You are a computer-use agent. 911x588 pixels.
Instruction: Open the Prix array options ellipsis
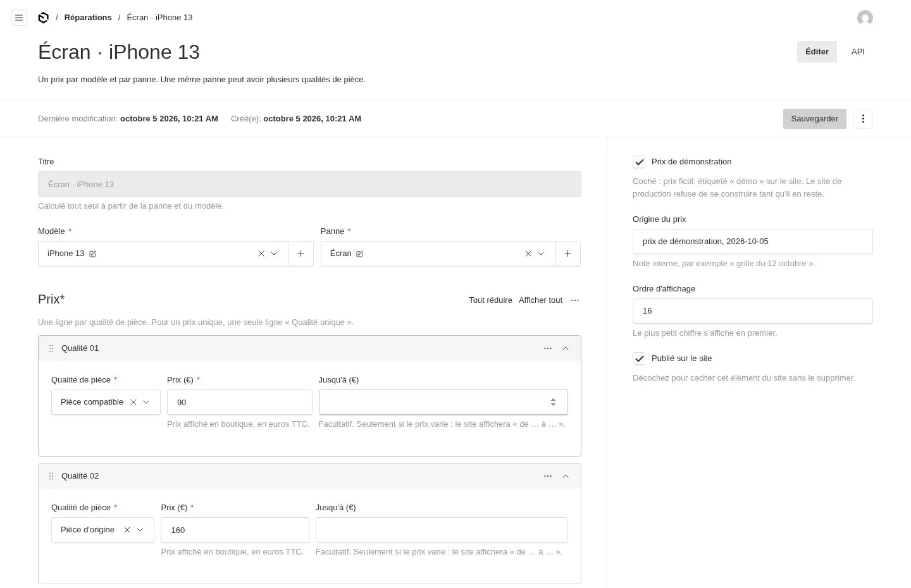[574, 300]
